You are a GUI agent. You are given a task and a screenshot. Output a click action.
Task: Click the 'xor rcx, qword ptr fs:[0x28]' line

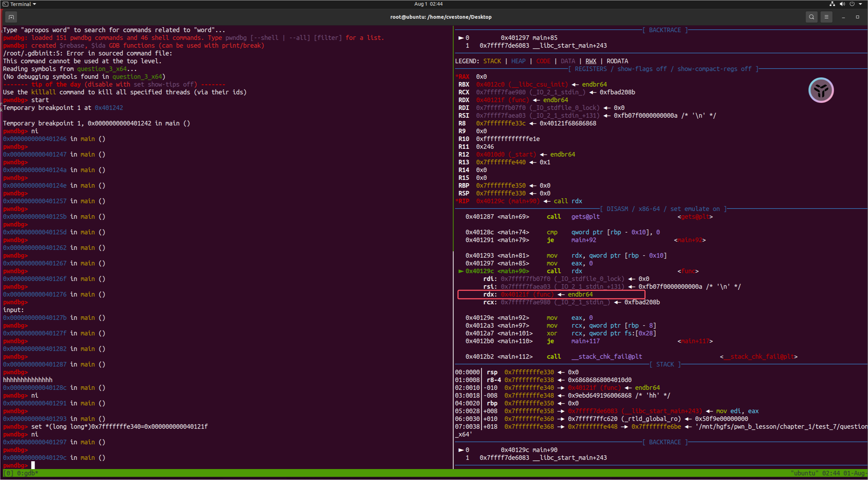point(561,333)
